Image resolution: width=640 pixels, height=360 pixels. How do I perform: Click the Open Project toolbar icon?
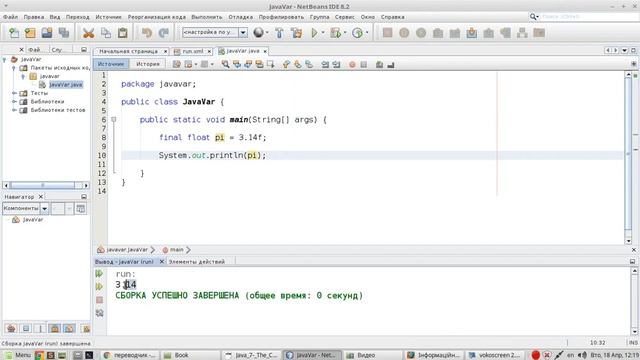[47, 33]
